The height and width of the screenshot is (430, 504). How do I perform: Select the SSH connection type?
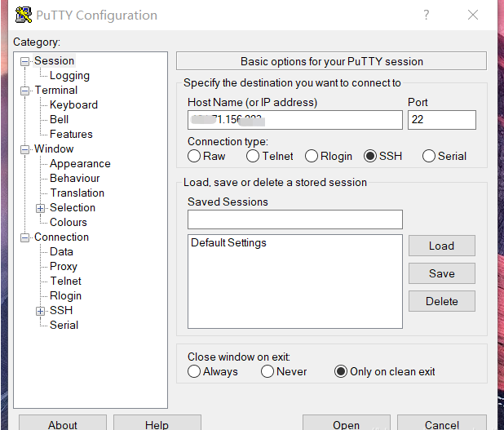coord(370,156)
